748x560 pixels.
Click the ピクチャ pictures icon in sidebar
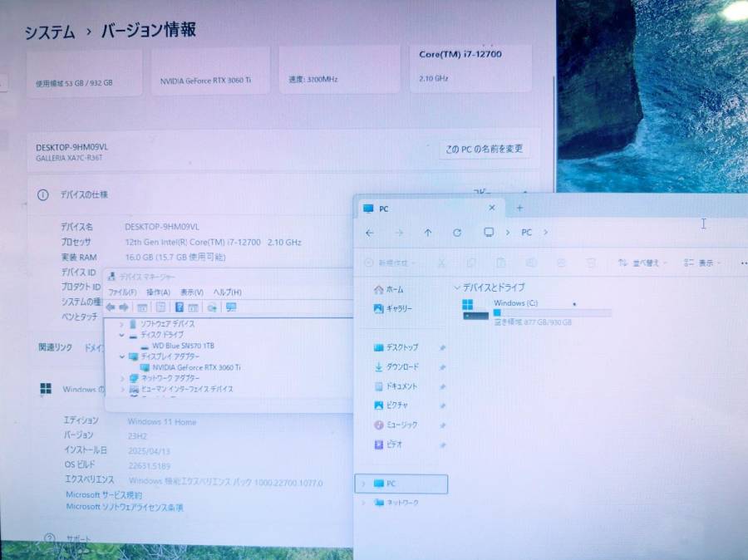tap(379, 405)
